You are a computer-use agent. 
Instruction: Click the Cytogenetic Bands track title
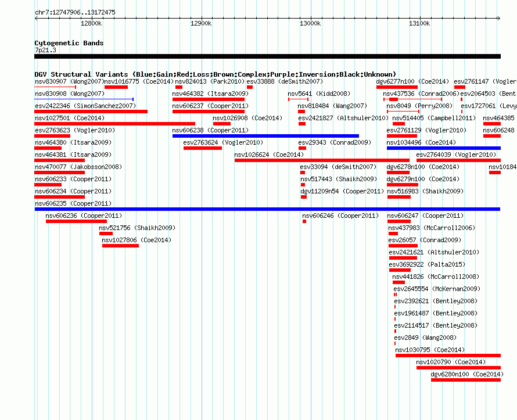(x=69, y=43)
